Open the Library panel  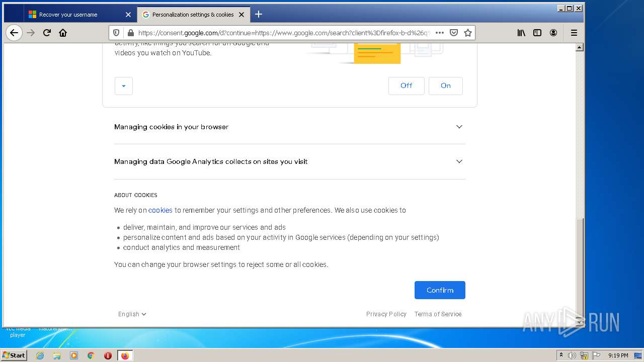[521, 33]
